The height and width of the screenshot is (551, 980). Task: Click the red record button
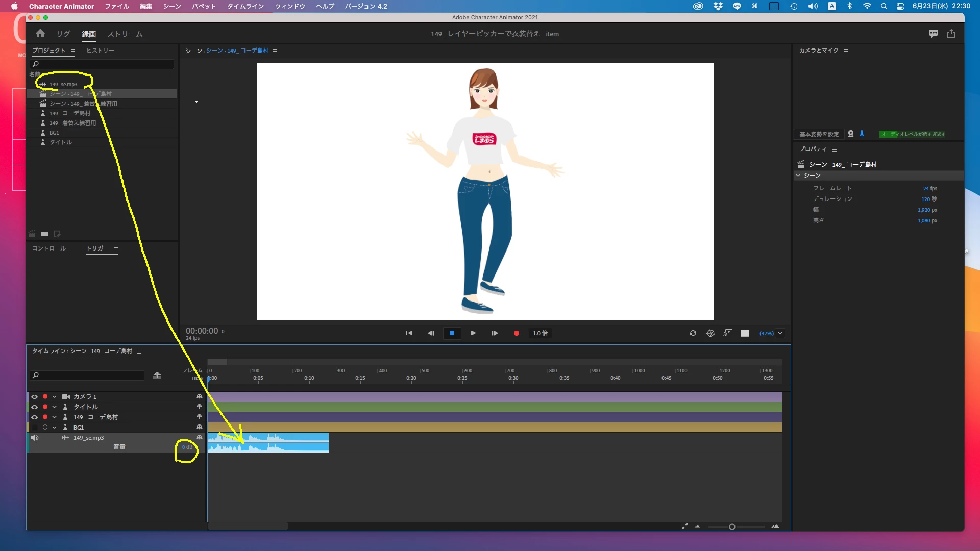coord(516,333)
